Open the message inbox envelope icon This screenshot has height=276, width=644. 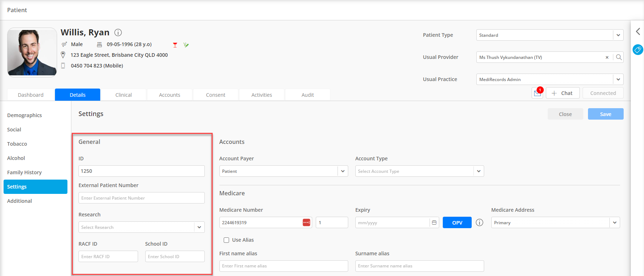point(537,93)
